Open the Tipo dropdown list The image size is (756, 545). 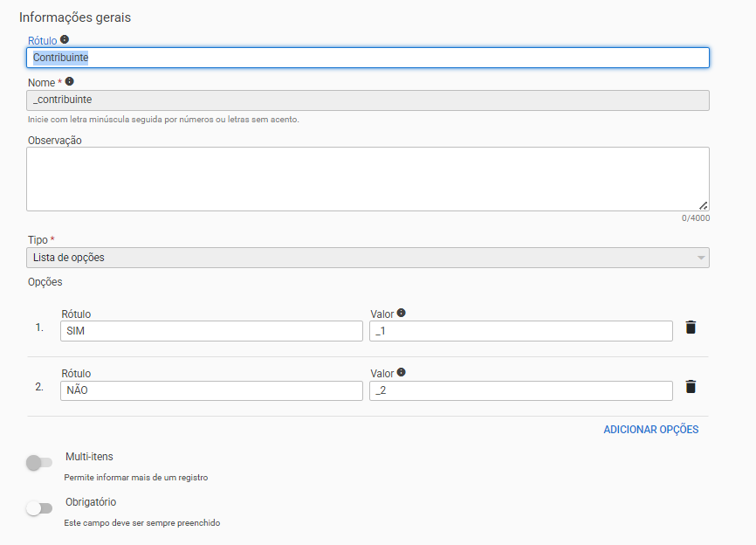coord(367,257)
